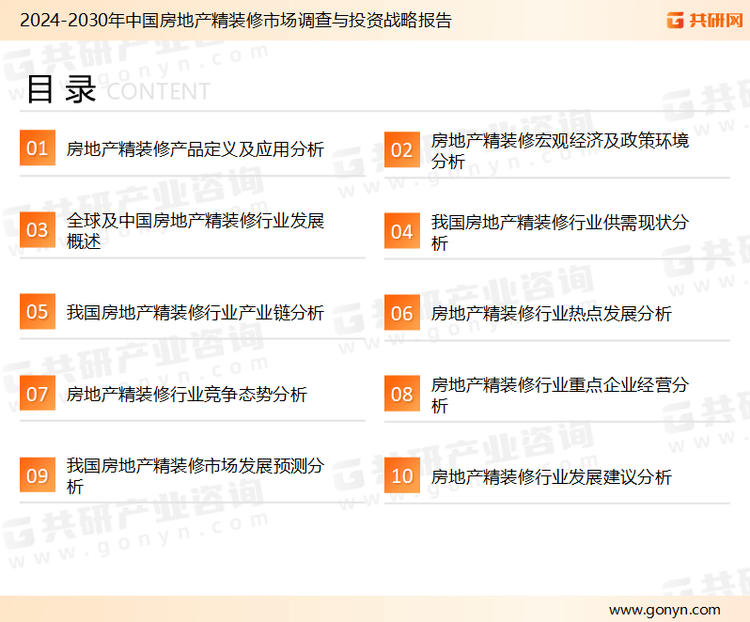Click the 06 section number badge
This screenshot has width=750, height=622.
[402, 313]
